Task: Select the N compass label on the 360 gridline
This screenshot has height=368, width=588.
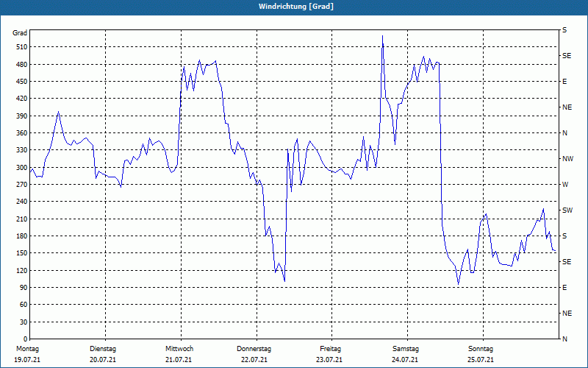Action: click(564, 133)
